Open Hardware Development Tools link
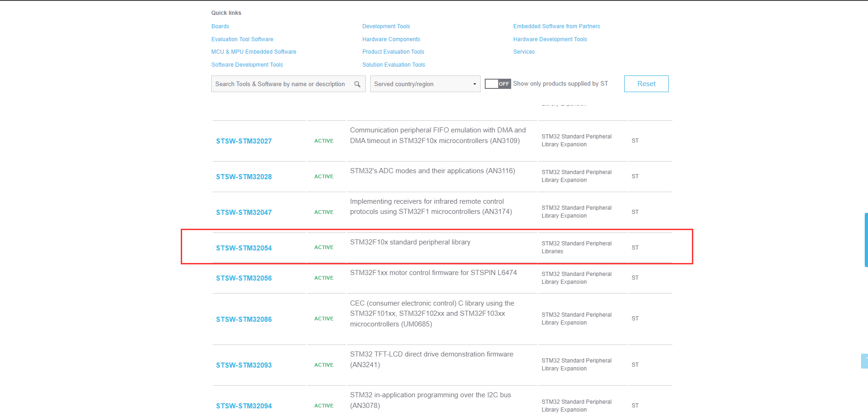 550,39
